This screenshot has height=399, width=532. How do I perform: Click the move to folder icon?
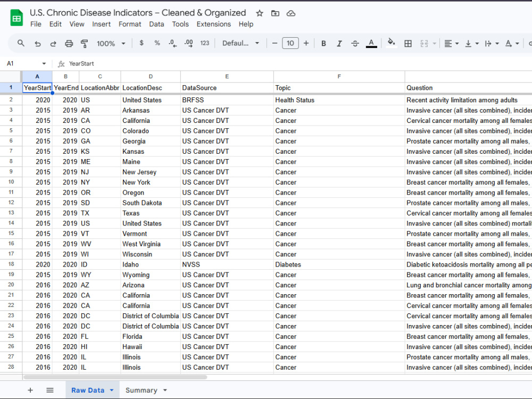(275, 13)
